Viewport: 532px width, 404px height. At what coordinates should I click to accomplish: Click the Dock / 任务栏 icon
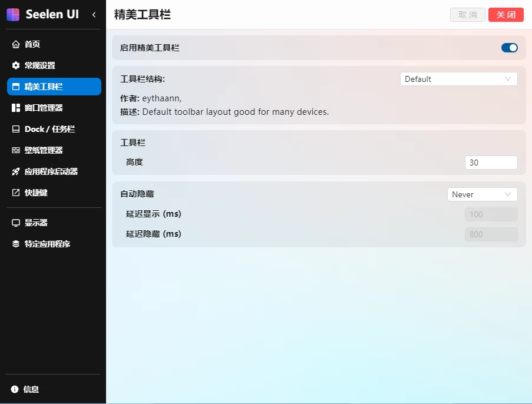(x=16, y=129)
